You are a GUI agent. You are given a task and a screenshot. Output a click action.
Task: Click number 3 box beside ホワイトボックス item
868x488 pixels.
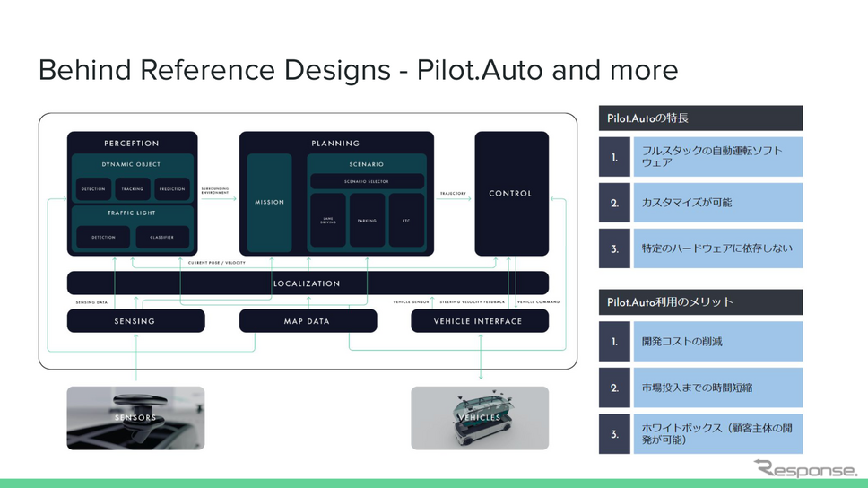tap(614, 433)
